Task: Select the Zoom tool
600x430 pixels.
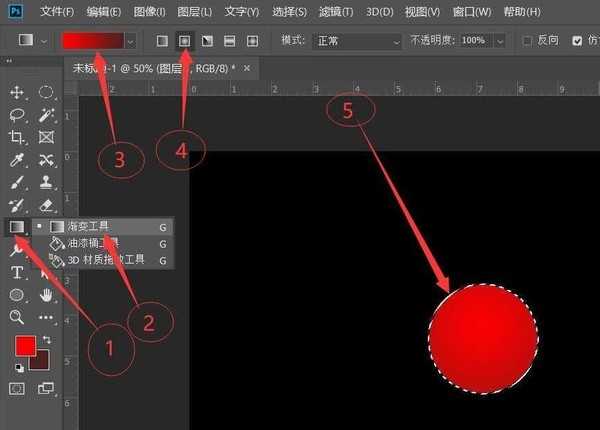Action: [16, 317]
